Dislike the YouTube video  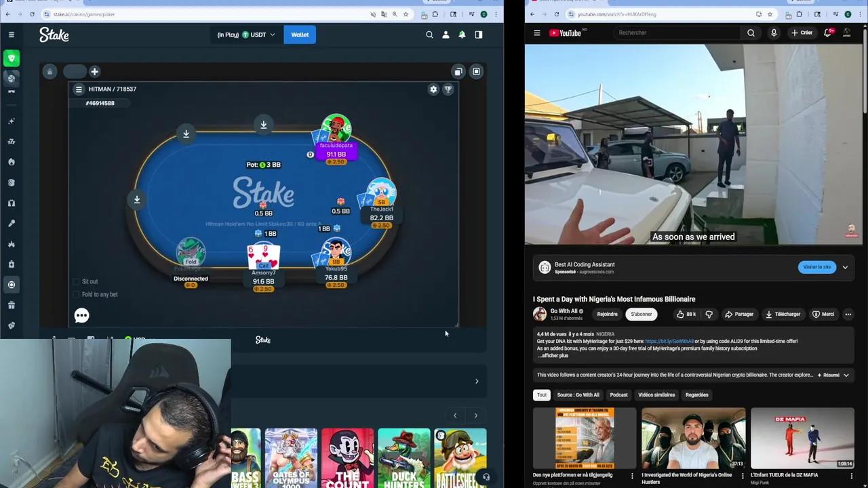[709, 314]
